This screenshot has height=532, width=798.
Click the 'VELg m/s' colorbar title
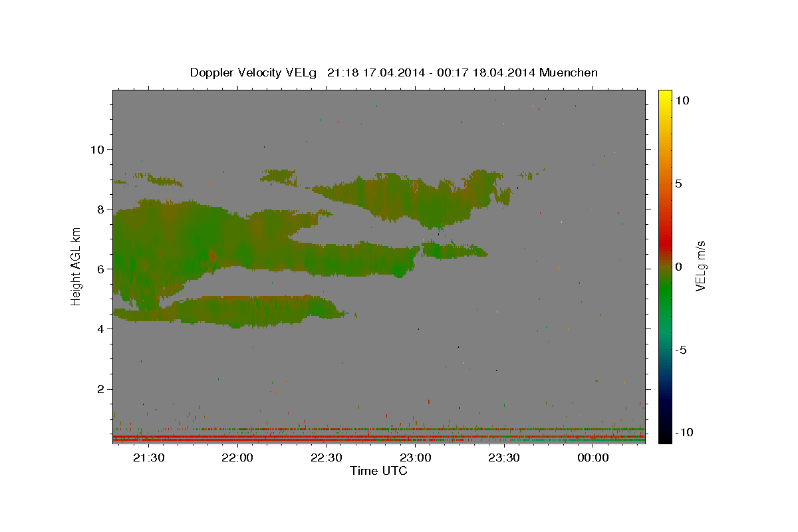tap(702, 267)
